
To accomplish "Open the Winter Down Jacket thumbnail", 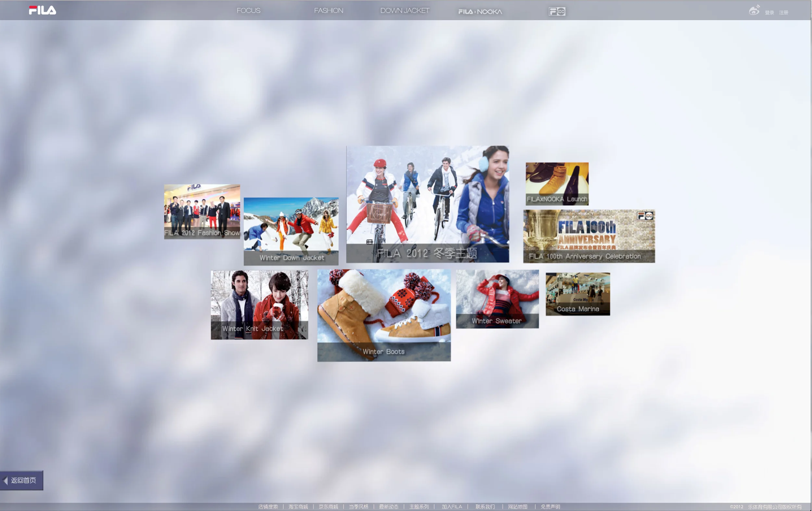I will click(x=291, y=231).
